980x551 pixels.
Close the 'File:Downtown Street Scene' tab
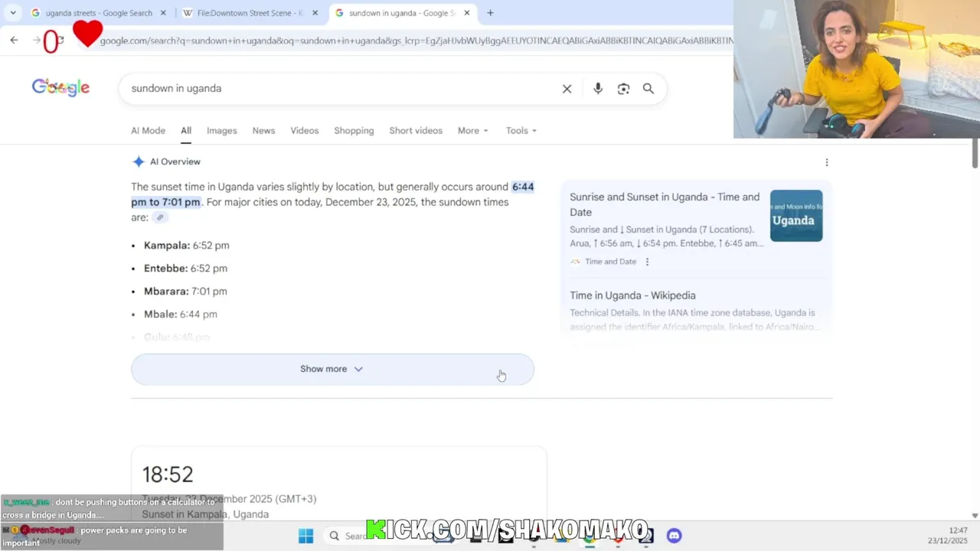(315, 13)
